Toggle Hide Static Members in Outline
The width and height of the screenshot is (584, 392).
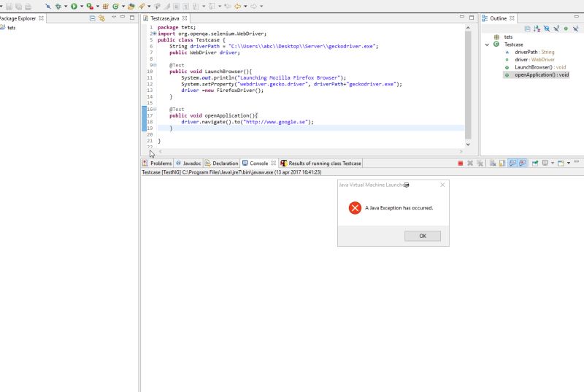(x=556, y=28)
